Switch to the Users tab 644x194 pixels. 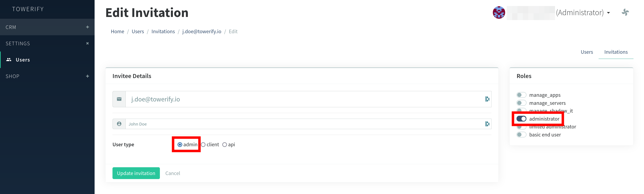coord(587,52)
